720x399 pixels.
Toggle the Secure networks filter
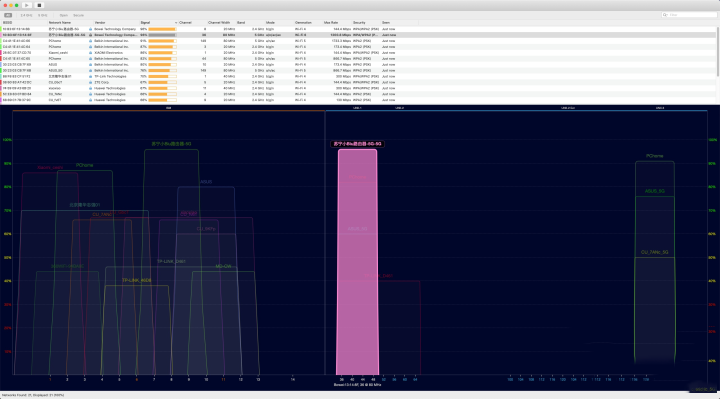coord(79,15)
